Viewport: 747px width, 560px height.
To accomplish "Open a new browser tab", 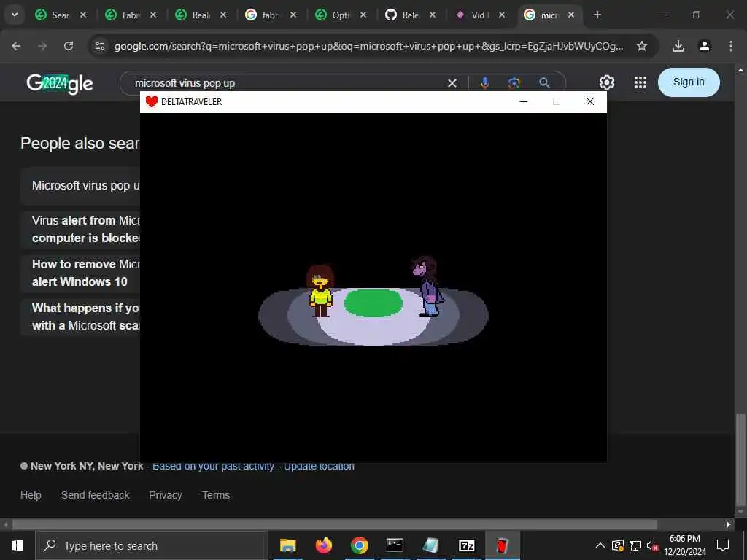I will click(x=597, y=15).
